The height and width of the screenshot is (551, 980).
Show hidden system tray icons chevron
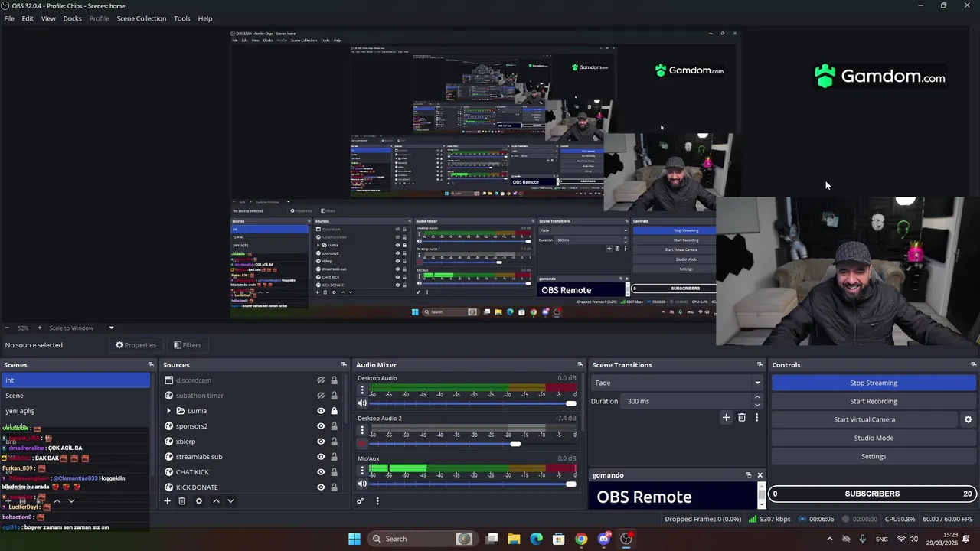point(829,539)
